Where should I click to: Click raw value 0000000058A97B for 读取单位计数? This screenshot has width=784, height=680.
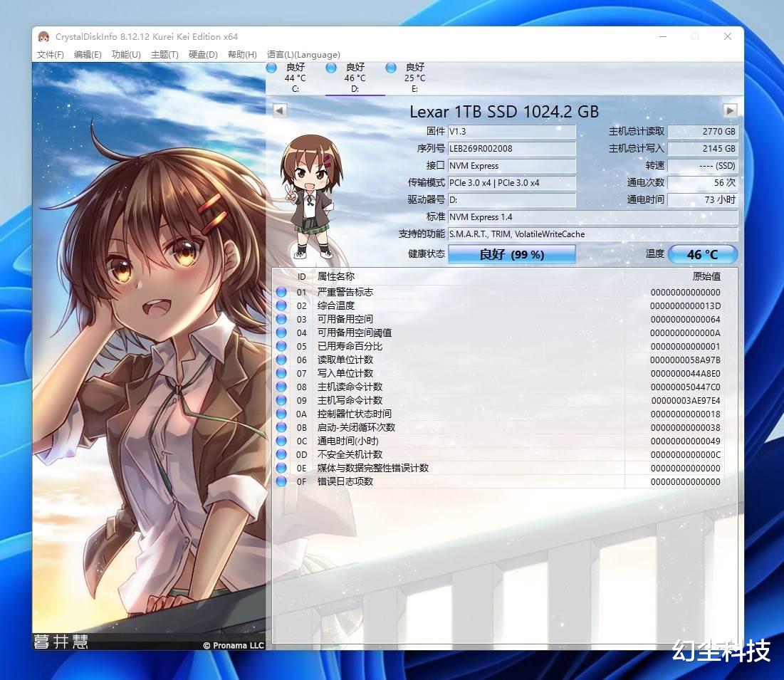click(686, 360)
